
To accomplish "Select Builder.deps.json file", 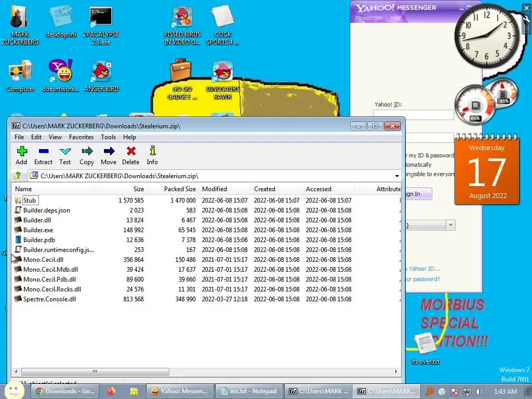I will pyautogui.click(x=206, y=210).
